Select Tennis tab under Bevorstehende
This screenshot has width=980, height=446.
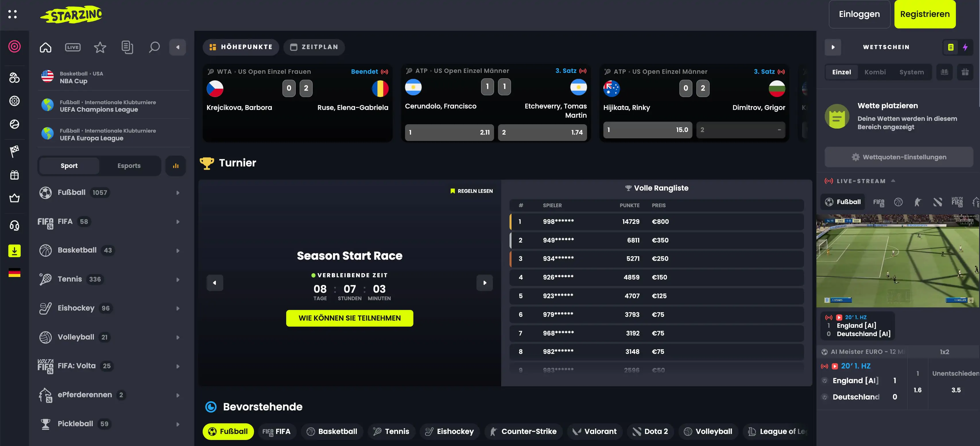pyautogui.click(x=391, y=432)
